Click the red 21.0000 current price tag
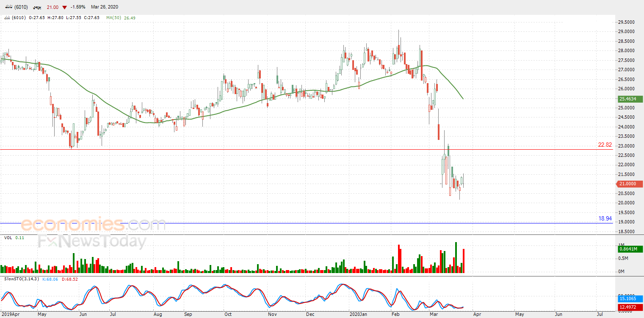The height and width of the screenshot is (318, 644). [630, 184]
